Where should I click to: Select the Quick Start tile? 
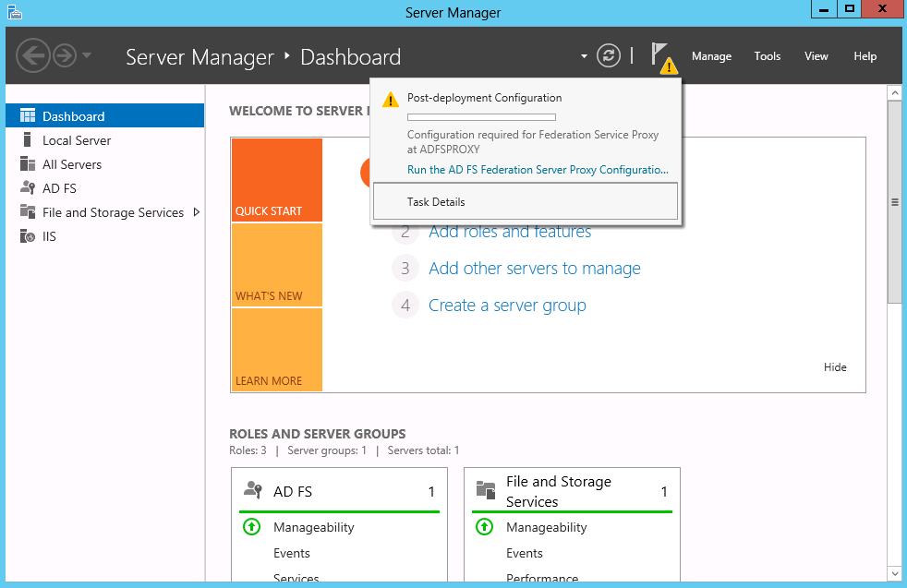pyautogui.click(x=276, y=180)
